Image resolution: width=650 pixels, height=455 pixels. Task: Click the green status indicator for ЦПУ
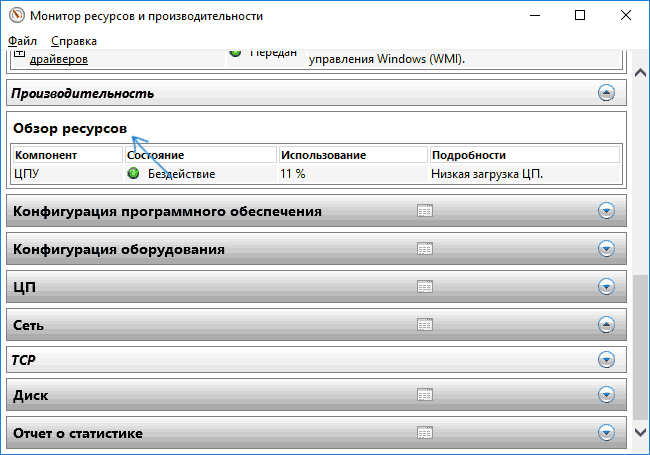[133, 173]
